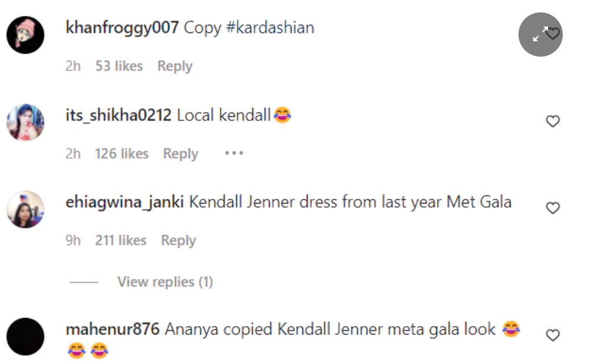The image size is (597, 364).
Task: Click the 9h timestamp on ehiagwina_janki's comment
Action: [73, 241]
